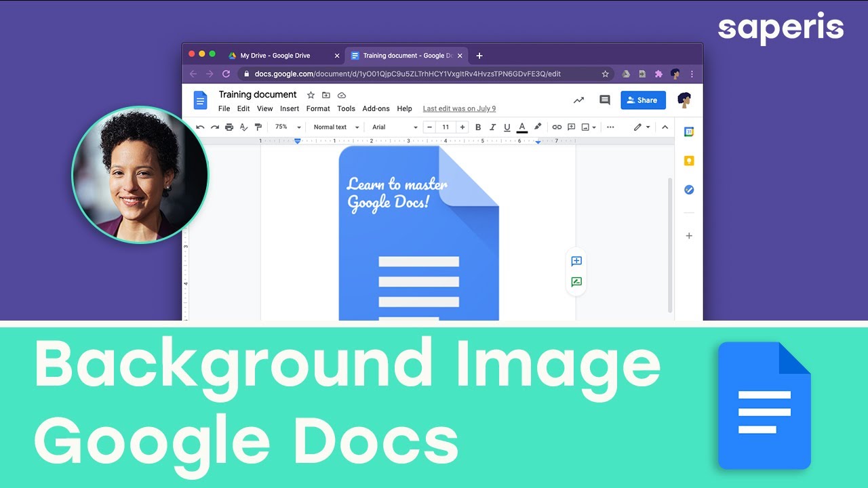Reload the page
868x488 pixels.
(x=226, y=74)
